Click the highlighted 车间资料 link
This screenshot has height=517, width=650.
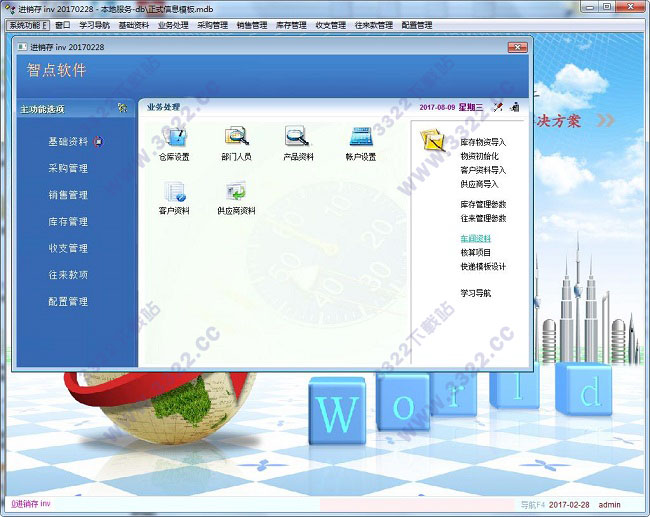pyautogui.click(x=475, y=238)
